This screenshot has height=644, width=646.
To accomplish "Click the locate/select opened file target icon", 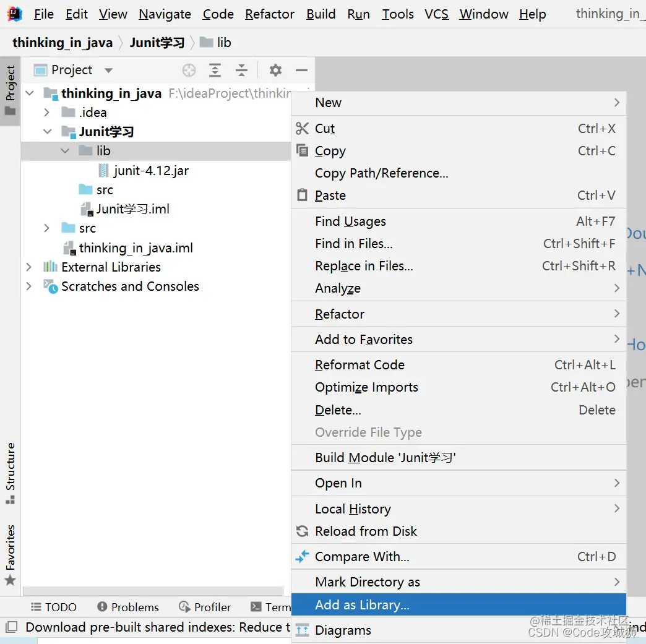I will coord(189,71).
